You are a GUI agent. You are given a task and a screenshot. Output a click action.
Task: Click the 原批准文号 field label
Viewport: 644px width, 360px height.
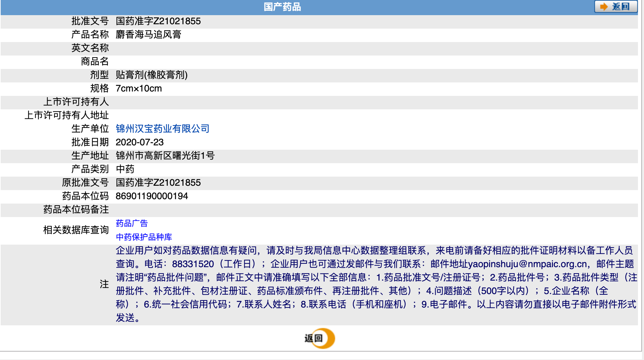tap(85, 183)
